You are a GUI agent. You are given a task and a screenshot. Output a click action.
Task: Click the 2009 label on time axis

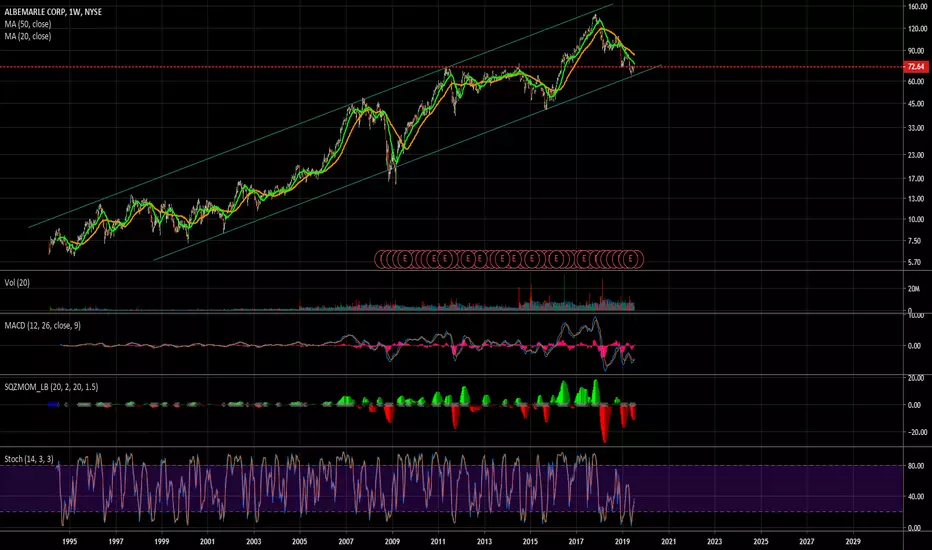tap(392, 542)
